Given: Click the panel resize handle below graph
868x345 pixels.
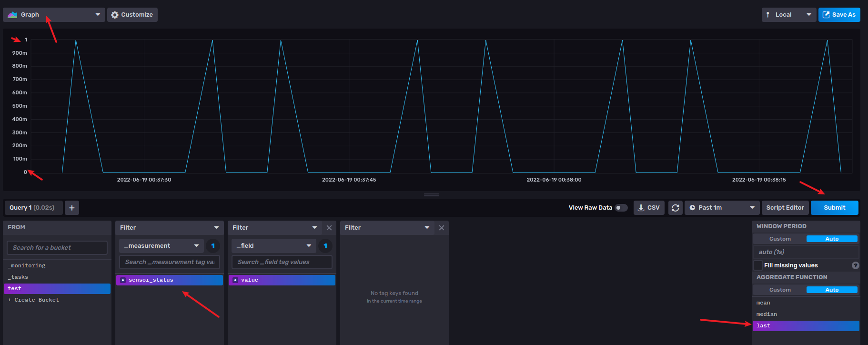Looking at the screenshot, I should coord(432,195).
